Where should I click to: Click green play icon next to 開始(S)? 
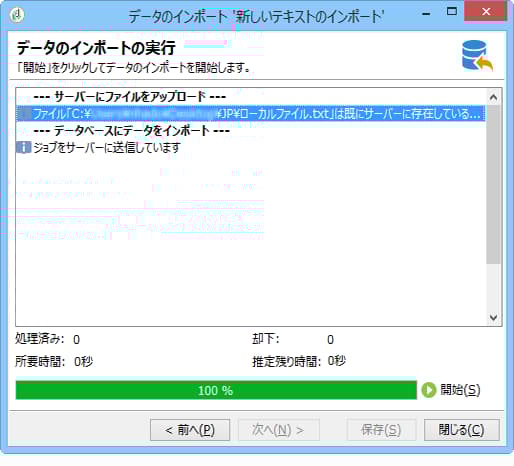click(429, 390)
